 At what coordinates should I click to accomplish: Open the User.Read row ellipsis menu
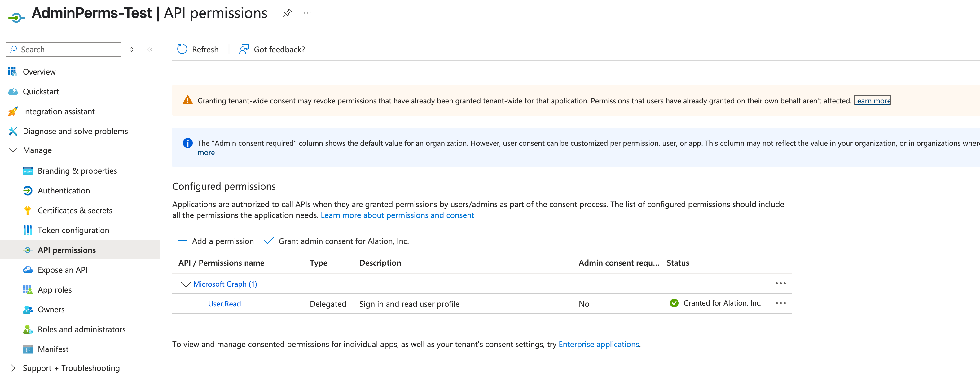[x=781, y=303]
